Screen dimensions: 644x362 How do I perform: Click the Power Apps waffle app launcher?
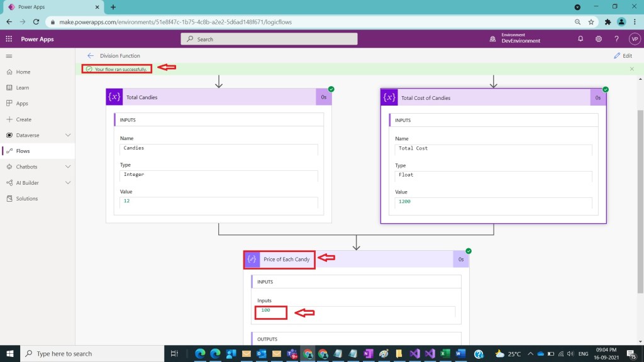9,39
